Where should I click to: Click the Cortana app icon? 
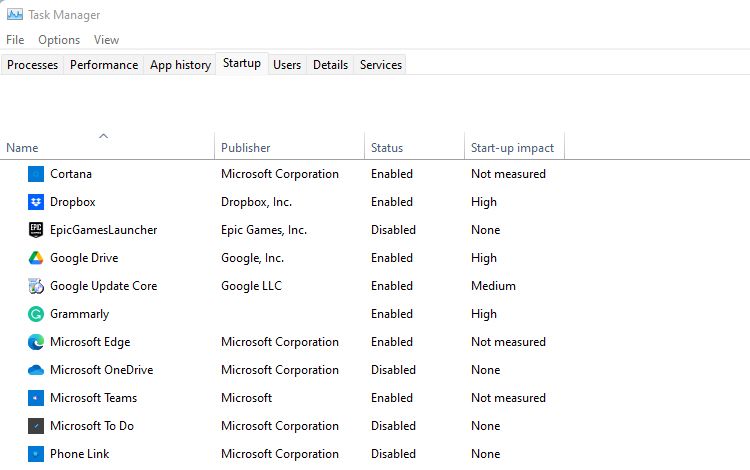pos(36,174)
